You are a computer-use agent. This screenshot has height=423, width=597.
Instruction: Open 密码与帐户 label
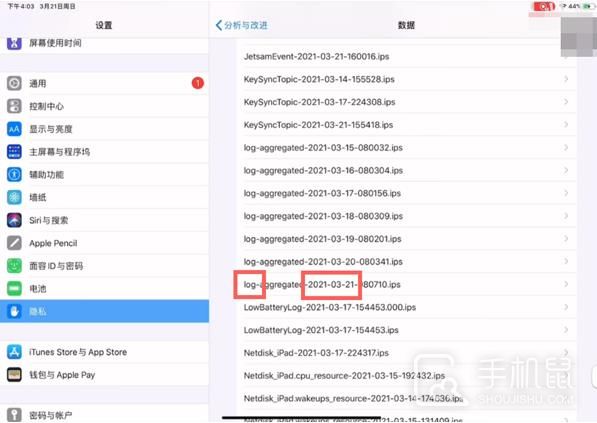click(x=51, y=415)
